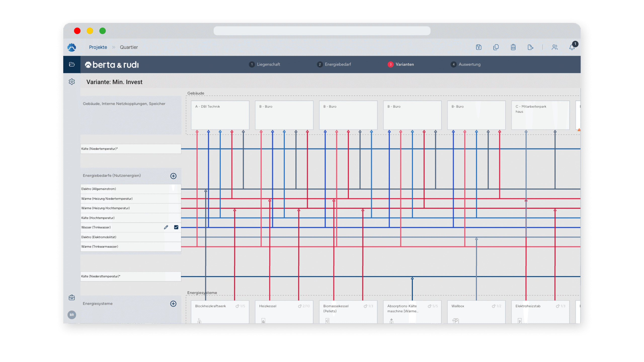Screen dimensions: 644x362
Task: Add new Energiebedarfe with plus button
Action: tap(173, 176)
